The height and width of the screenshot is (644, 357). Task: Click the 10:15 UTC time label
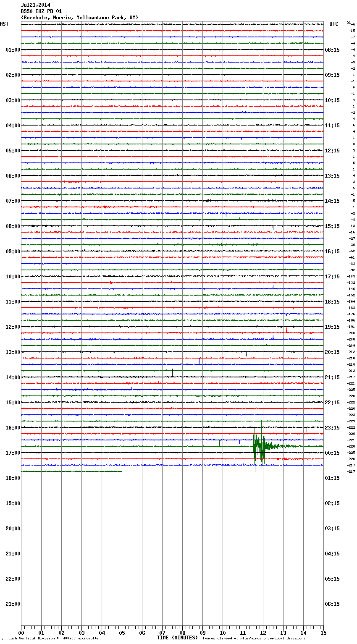[x=332, y=100]
